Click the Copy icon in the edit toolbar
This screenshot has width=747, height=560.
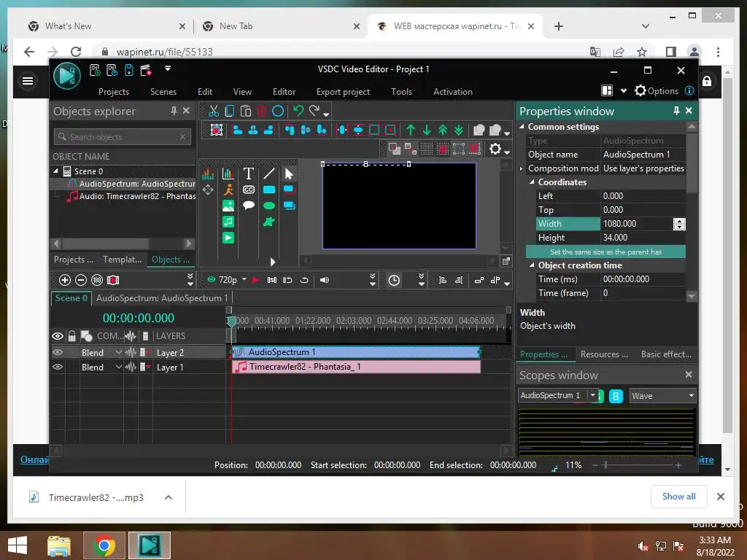230,111
